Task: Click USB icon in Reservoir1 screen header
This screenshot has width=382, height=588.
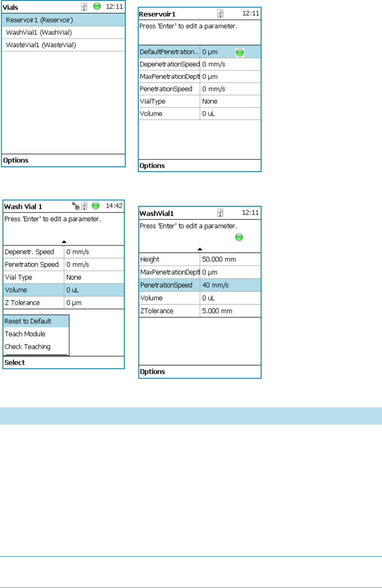Action: coord(221,14)
